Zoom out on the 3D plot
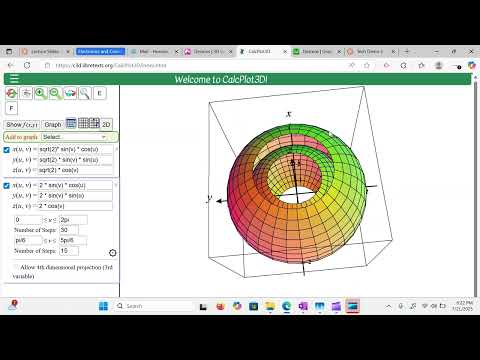This screenshot has height=360, width=480. [x=55, y=93]
